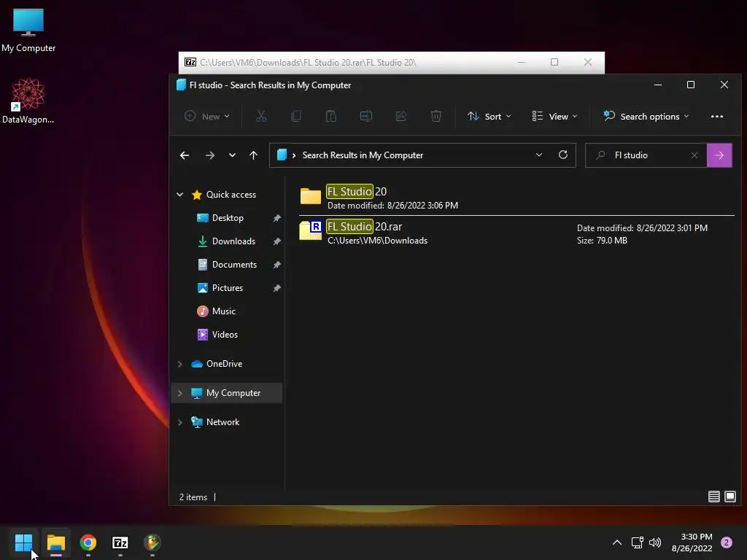
Task: Collapse the Quick access section
Action: (179, 194)
